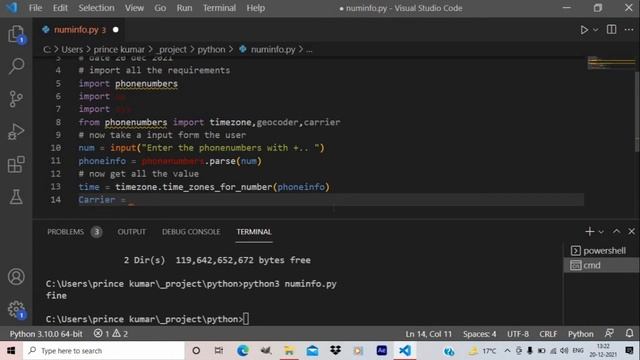Viewport: 640px width, 360px height.
Task: Click the python breadcrumb segment
Action: pos(211,49)
